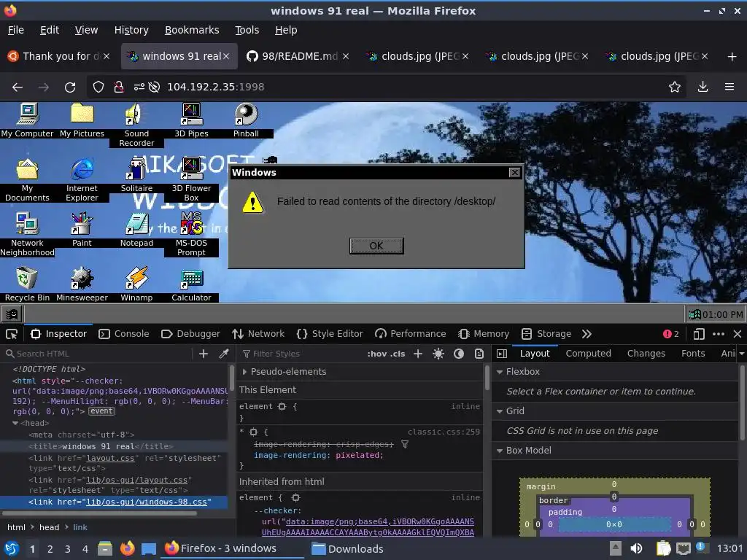Open the lib/os-gui/windows-98.css link
The height and width of the screenshot is (560, 747).
(146, 502)
